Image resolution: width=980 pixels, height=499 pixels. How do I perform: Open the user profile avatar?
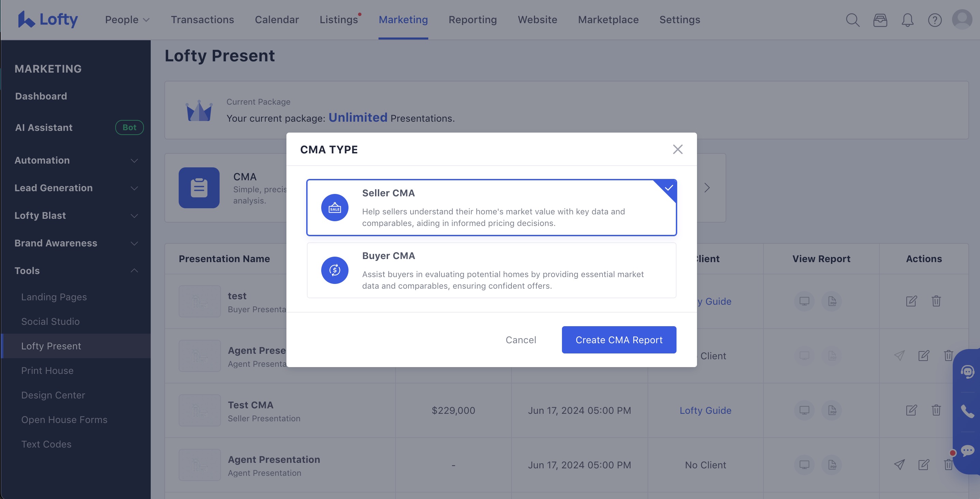962,19
